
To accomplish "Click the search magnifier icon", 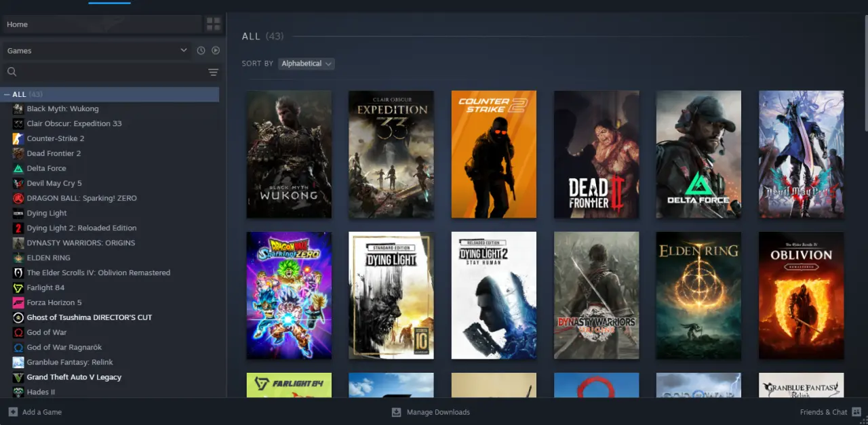I will pyautogui.click(x=12, y=72).
